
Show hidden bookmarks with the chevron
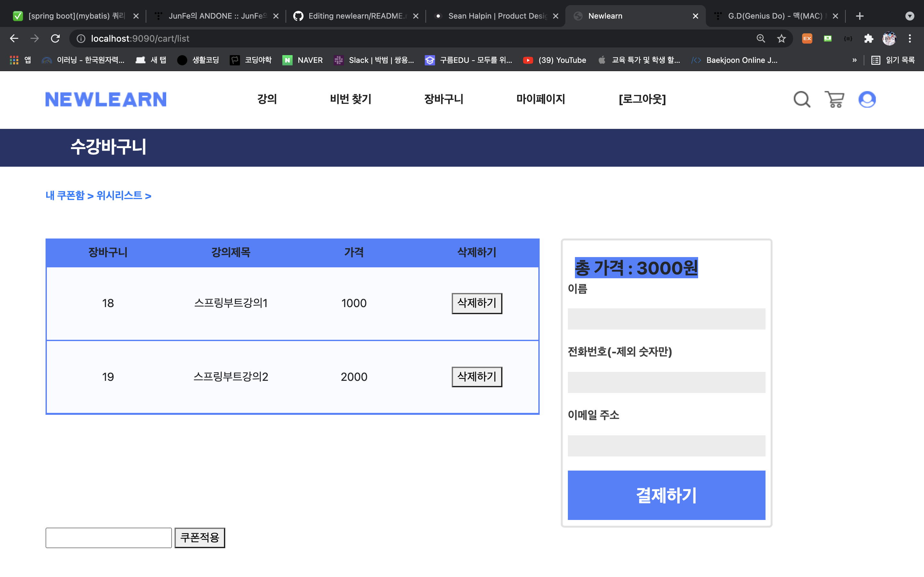pyautogui.click(x=854, y=60)
